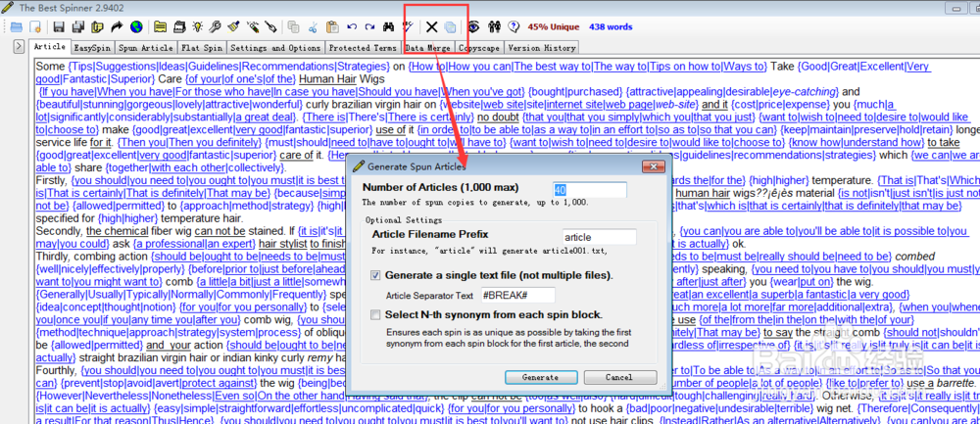Click the Article Filename Prefix field

click(x=600, y=237)
